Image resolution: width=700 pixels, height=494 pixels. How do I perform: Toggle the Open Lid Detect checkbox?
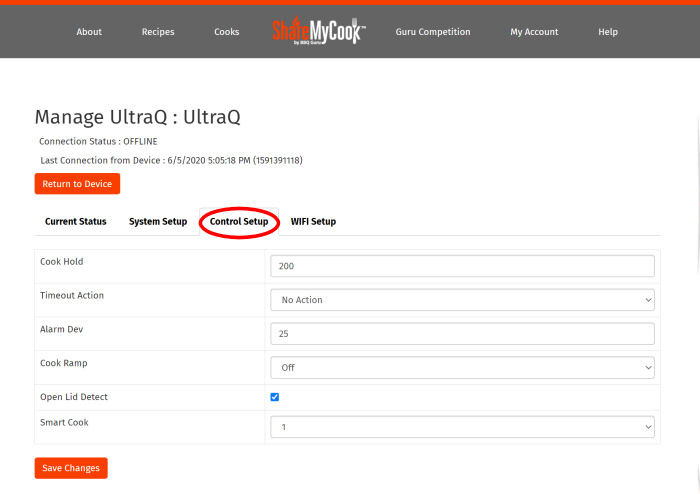(275, 397)
